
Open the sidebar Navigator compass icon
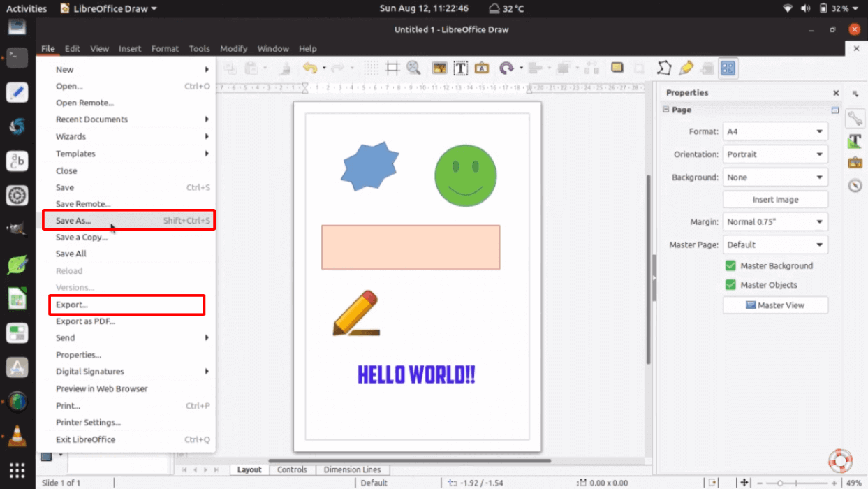tap(855, 185)
